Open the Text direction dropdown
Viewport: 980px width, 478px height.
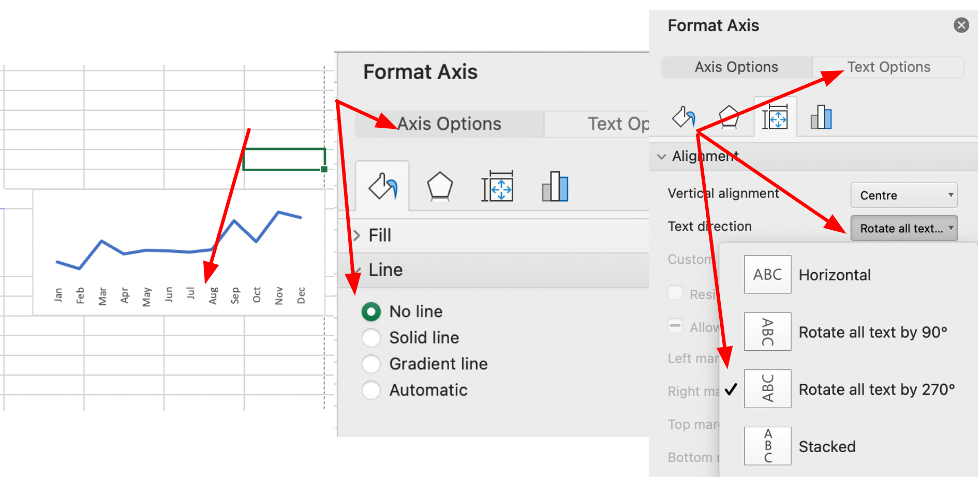pos(903,228)
